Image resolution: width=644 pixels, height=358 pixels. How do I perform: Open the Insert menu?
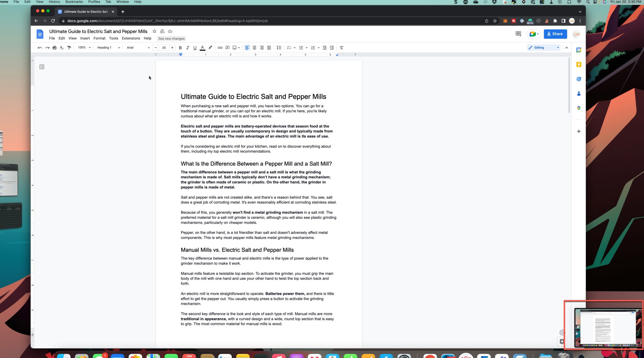pyautogui.click(x=85, y=38)
